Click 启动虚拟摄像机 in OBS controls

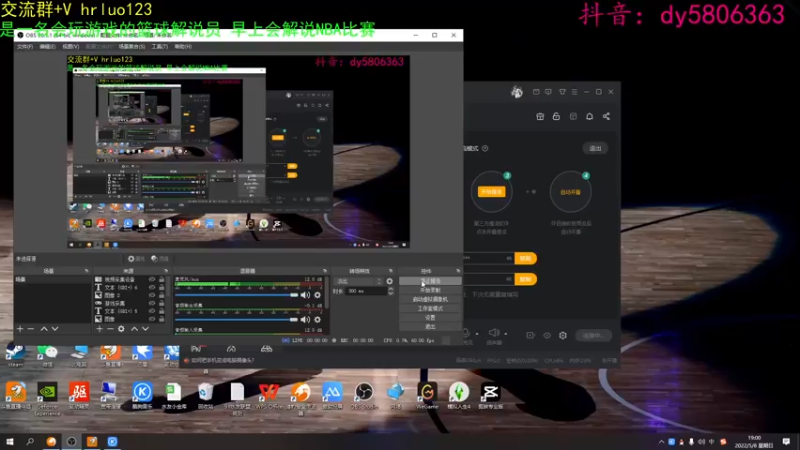click(x=430, y=299)
